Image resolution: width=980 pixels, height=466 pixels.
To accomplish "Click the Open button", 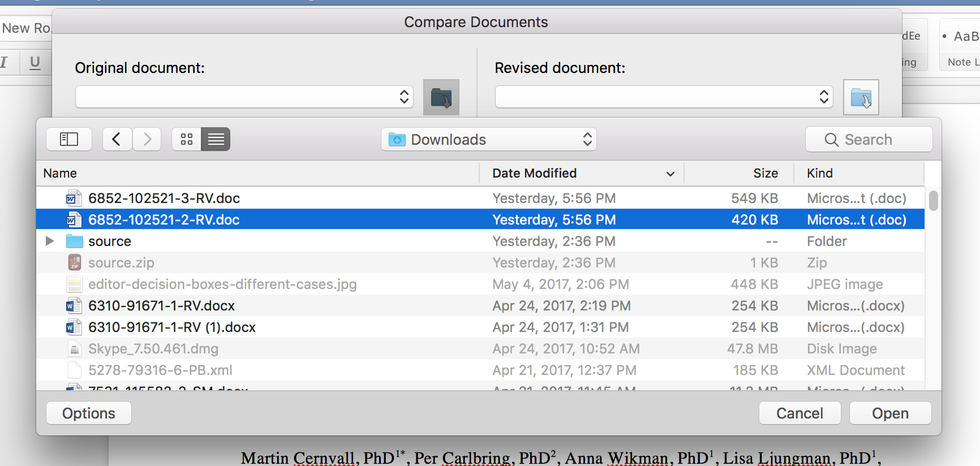I will [890, 413].
